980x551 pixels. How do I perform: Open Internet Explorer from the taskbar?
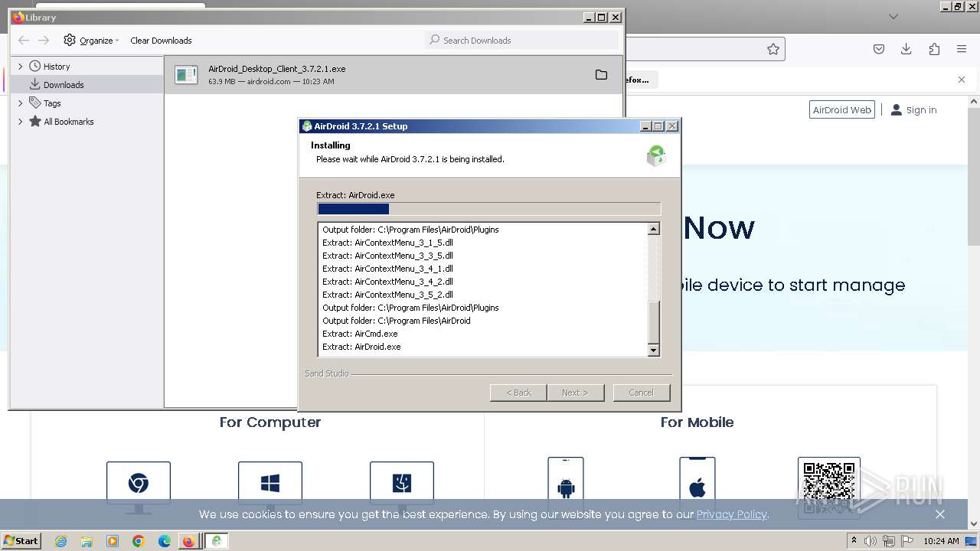coord(61,541)
